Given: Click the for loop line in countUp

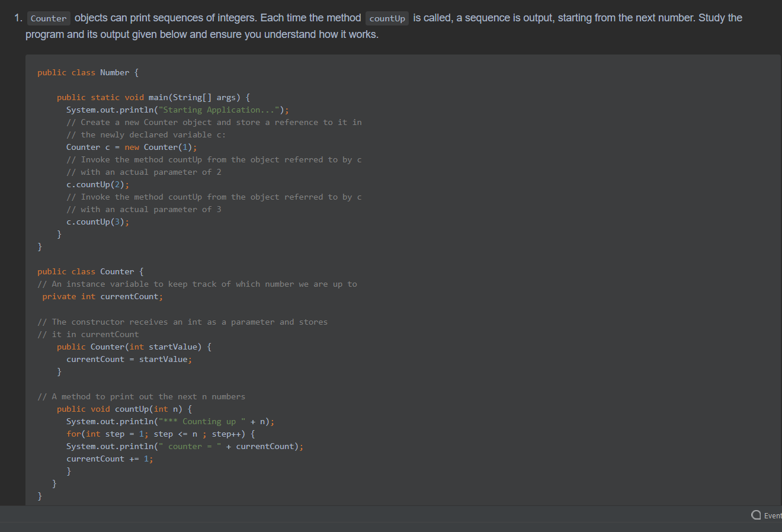Looking at the screenshot, I should coord(160,434).
